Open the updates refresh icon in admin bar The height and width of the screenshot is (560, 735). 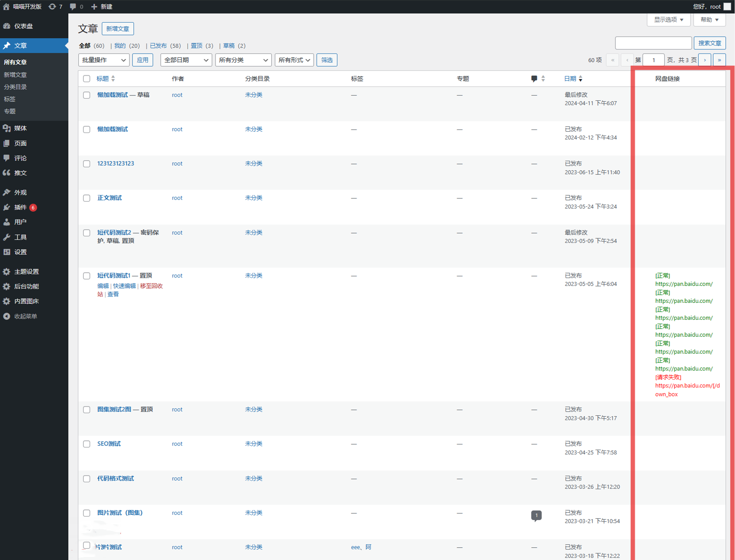coord(52,7)
